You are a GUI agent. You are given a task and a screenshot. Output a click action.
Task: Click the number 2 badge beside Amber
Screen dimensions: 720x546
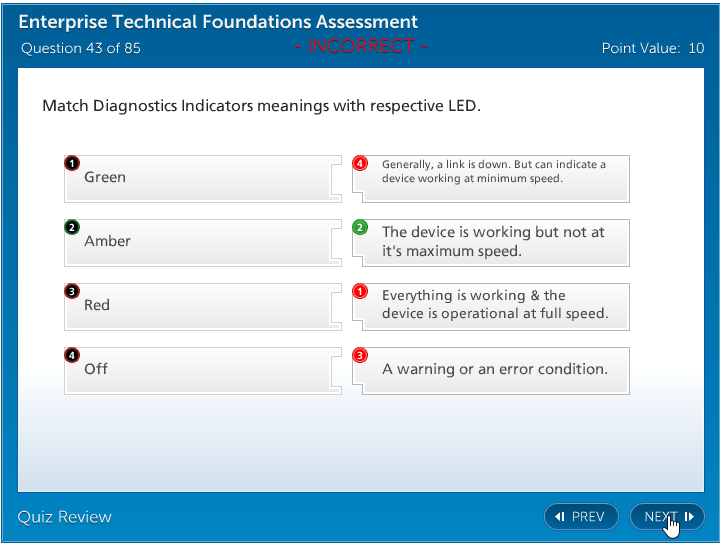point(72,227)
